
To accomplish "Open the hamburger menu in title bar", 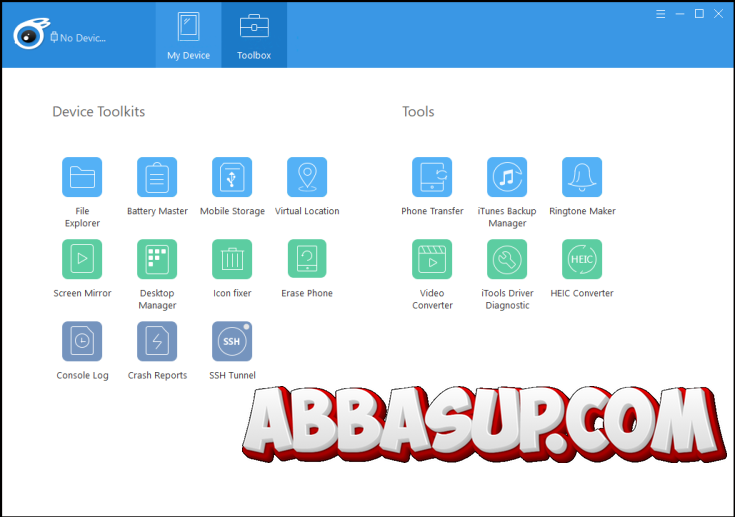I will 660,14.
